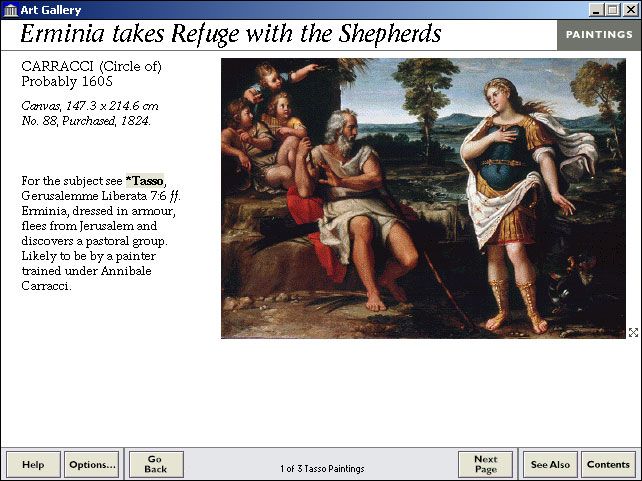Click the Art Gallery museum icon in title bar
The width and height of the screenshot is (642, 481).
pyautogui.click(x=10, y=10)
